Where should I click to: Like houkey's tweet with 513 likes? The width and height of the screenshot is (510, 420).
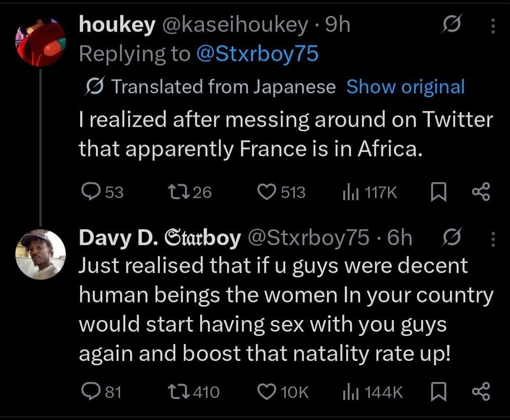[x=267, y=191]
